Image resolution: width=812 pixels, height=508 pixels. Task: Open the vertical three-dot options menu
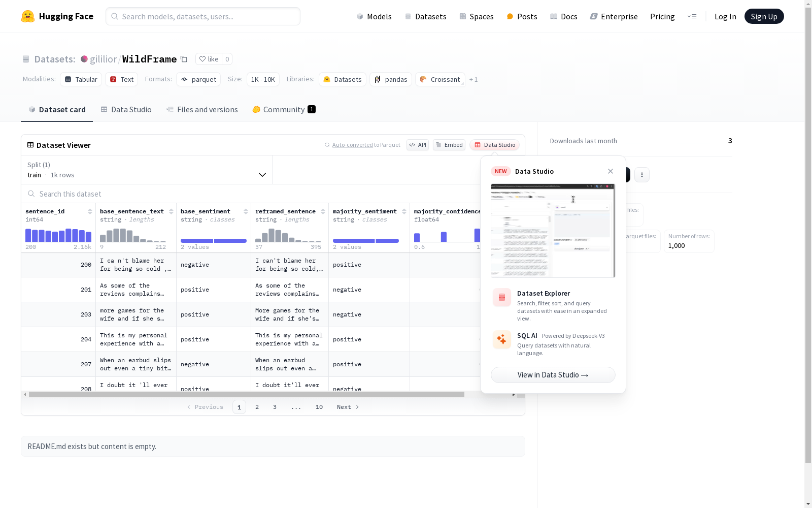(x=642, y=175)
